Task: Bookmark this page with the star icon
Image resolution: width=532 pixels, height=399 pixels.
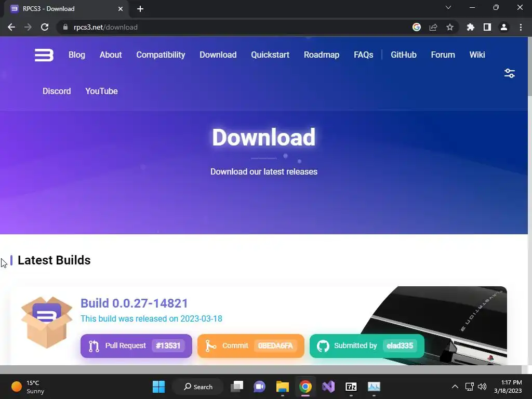Action: coord(450,27)
